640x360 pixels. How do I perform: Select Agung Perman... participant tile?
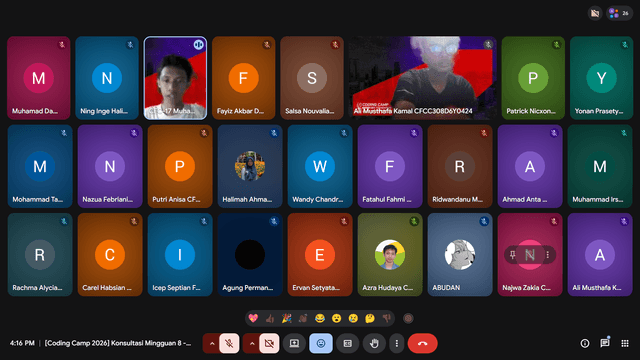click(x=250, y=255)
